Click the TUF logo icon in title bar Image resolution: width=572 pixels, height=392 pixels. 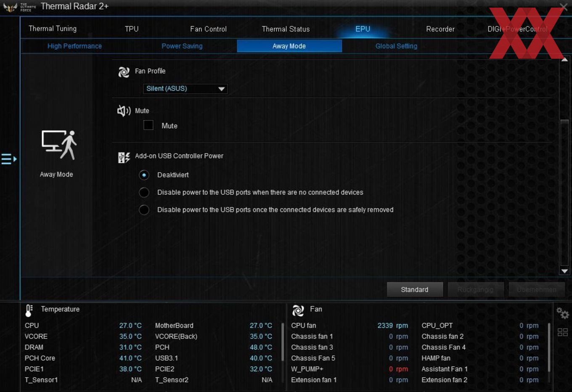(10, 7)
